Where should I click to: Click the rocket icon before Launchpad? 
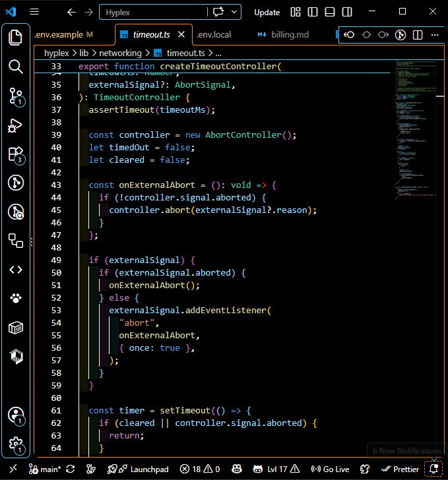pyautogui.click(x=112, y=469)
